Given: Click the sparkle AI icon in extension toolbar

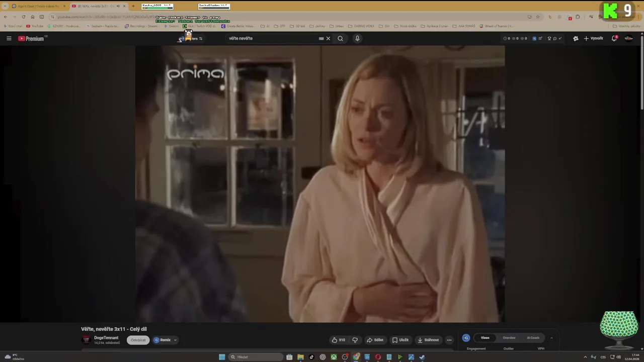Looking at the screenshot, I should pos(560,38).
